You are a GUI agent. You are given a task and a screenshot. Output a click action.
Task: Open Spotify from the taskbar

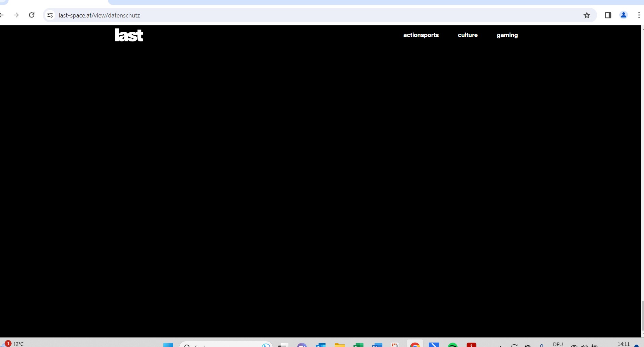click(453, 345)
